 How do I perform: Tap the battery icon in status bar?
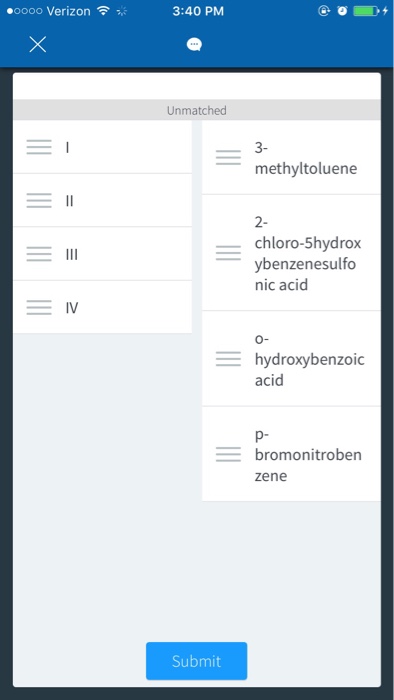(x=366, y=11)
